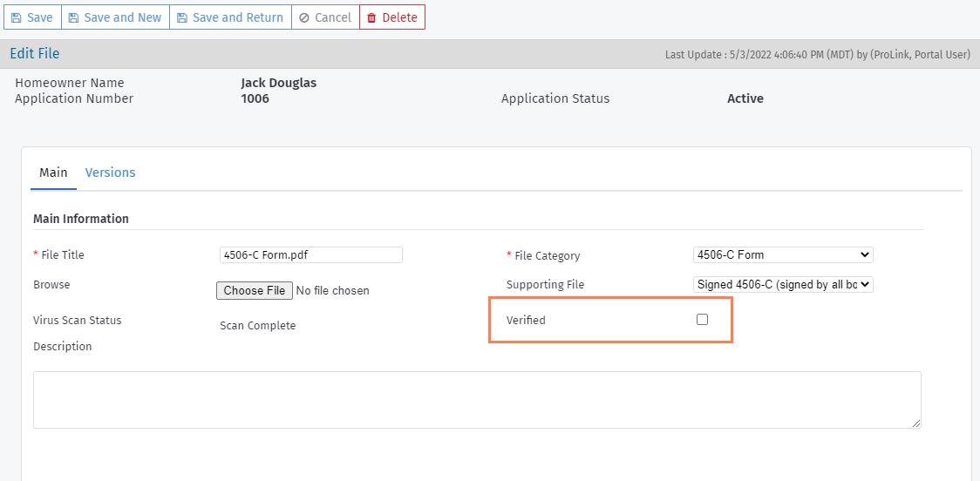Image resolution: width=980 pixels, height=481 pixels.
Task: Click the Active application status value
Action: (745, 98)
